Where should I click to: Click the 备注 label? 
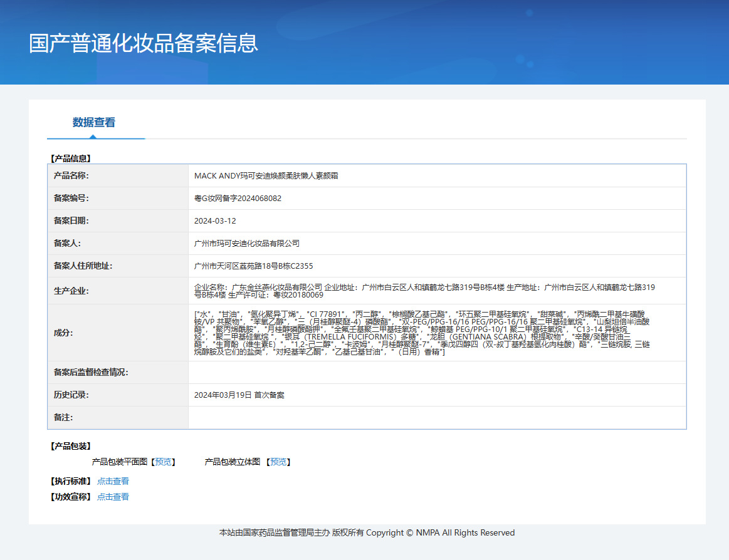63,417
